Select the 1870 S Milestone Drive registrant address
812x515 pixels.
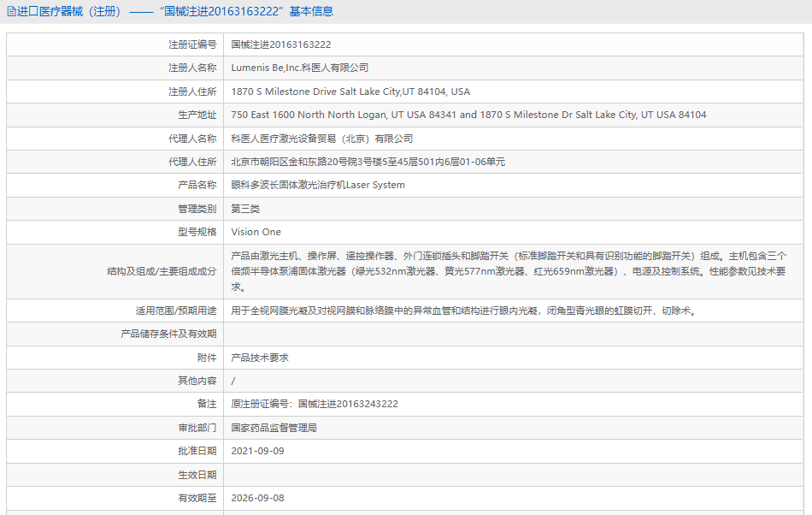[350, 92]
